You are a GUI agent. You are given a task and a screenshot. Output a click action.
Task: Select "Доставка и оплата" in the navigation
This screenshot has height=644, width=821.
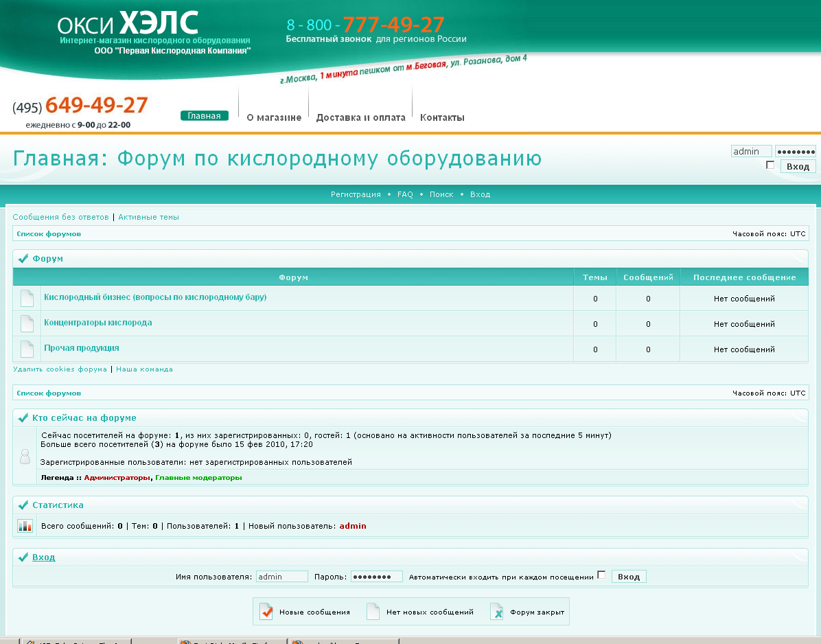pyautogui.click(x=360, y=117)
